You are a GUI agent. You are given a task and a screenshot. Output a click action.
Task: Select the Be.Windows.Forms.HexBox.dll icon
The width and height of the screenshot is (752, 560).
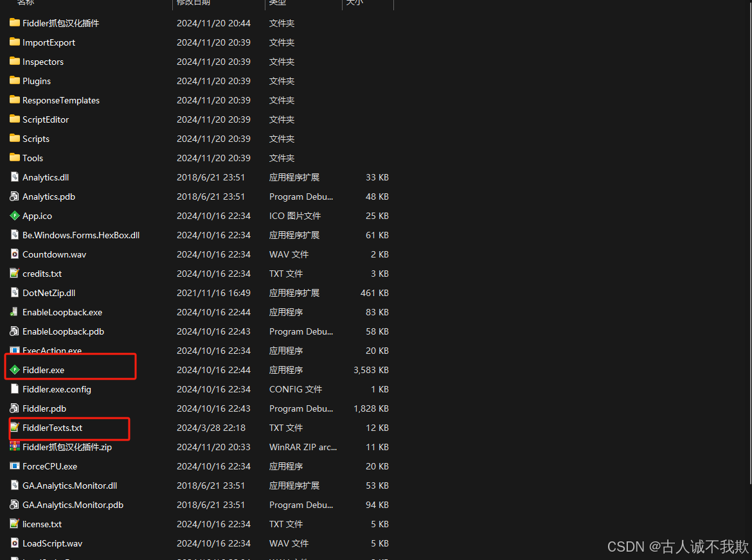15,235
